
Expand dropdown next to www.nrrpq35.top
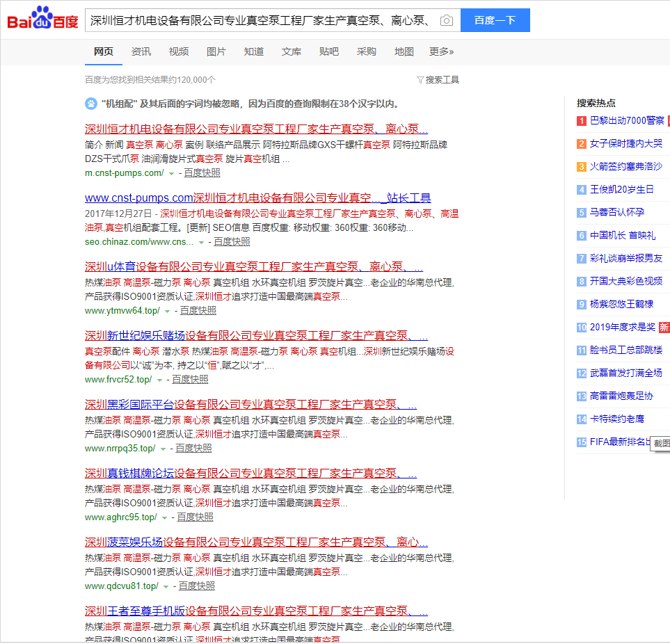click(x=163, y=449)
